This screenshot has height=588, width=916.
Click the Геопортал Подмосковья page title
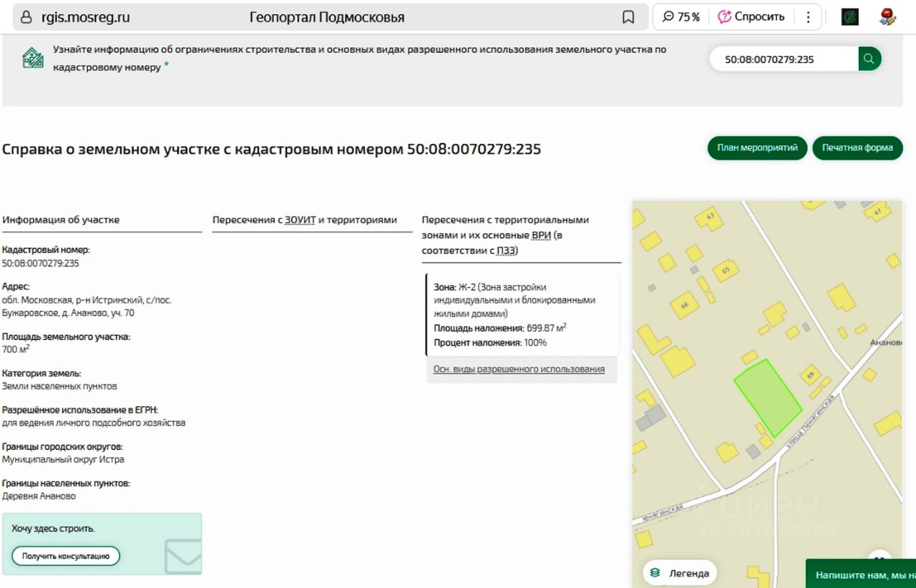(x=327, y=17)
